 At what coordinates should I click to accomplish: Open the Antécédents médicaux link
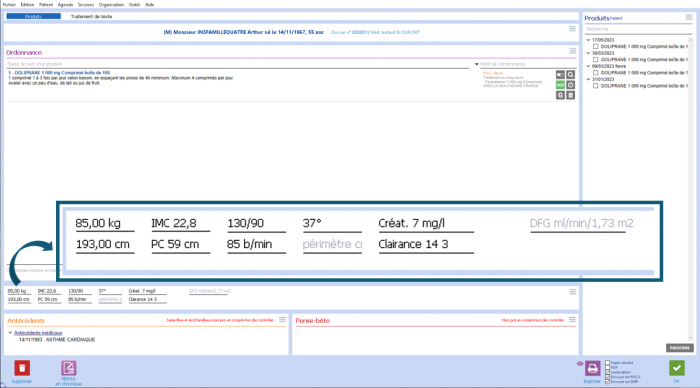(38, 333)
